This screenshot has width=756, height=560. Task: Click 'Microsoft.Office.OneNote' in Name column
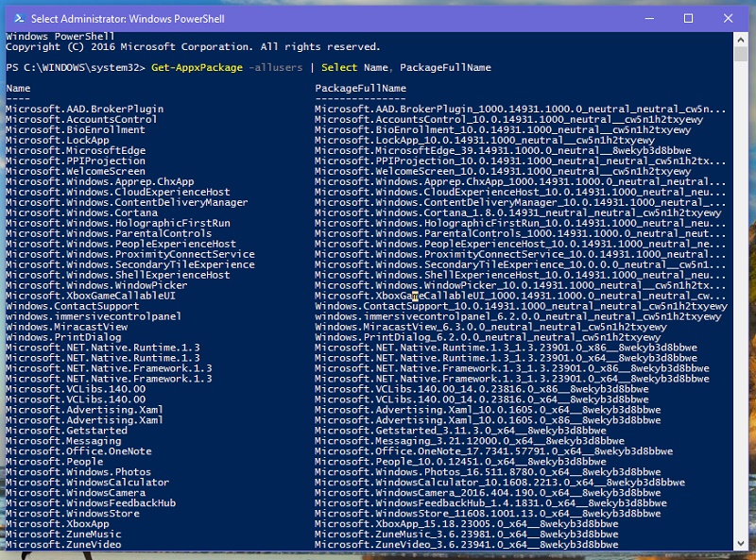click(78, 451)
